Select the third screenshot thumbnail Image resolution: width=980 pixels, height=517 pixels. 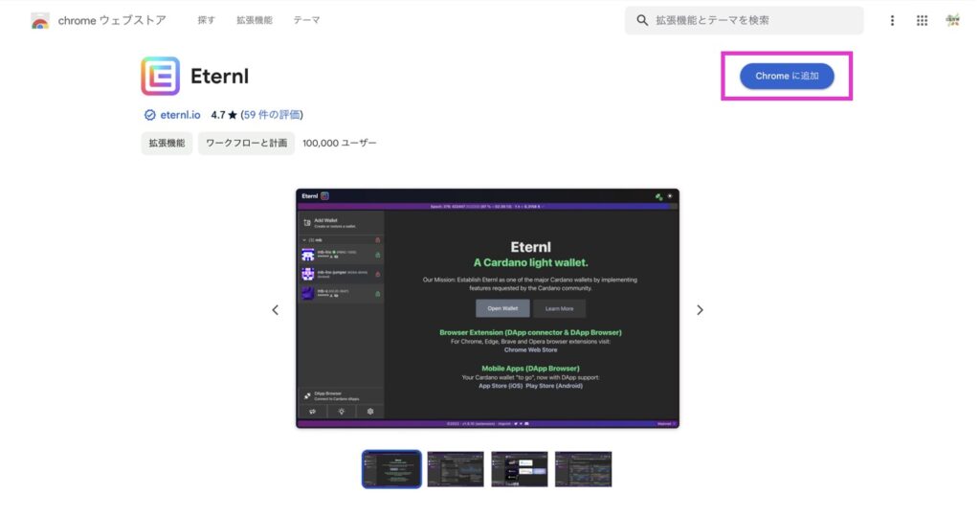pos(520,469)
